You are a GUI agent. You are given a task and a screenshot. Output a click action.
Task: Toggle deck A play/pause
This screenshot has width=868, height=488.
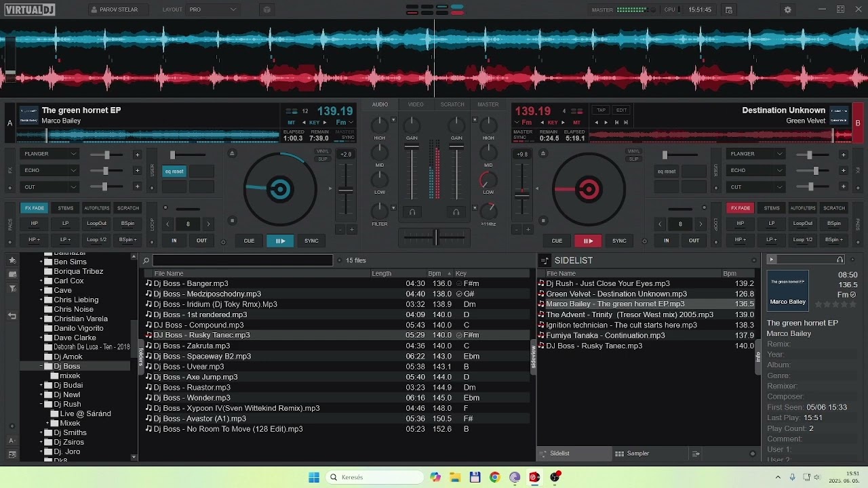(280, 241)
